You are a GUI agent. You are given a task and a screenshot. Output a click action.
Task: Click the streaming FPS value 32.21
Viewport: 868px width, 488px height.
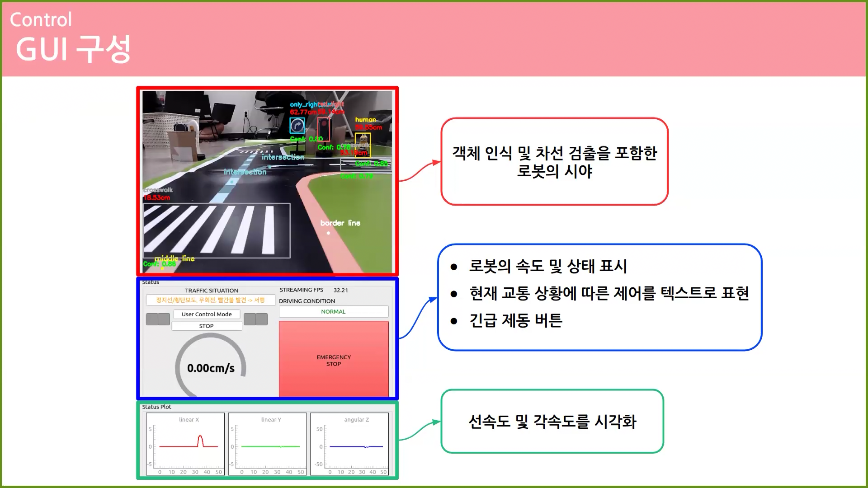click(340, 290)
